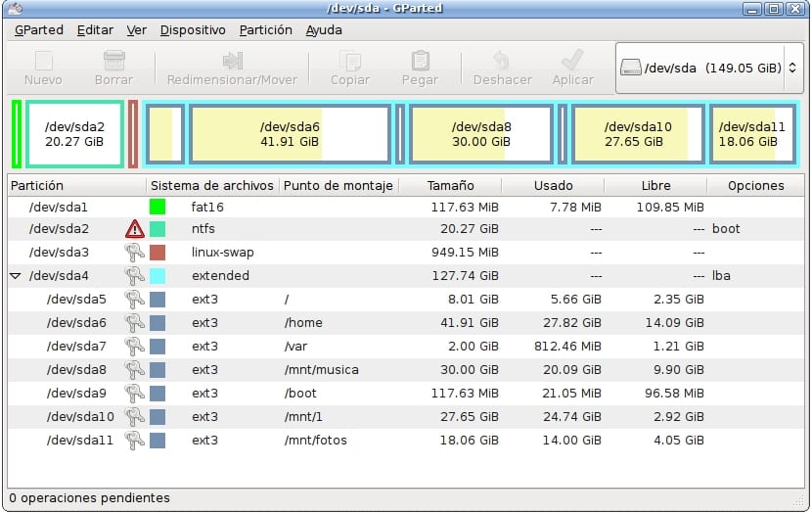Open the Dispositivo menu
This screenshot has width=812, height=513.
tap(193, 30)
